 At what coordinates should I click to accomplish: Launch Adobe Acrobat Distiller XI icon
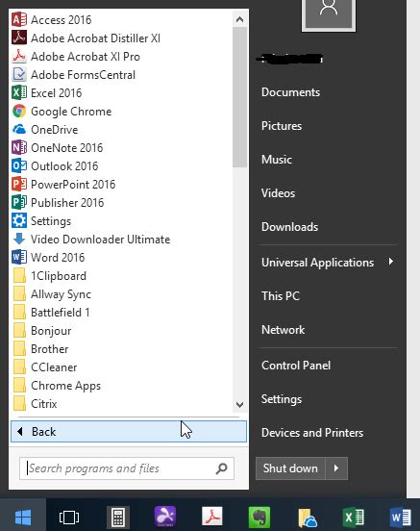point(19,38)
